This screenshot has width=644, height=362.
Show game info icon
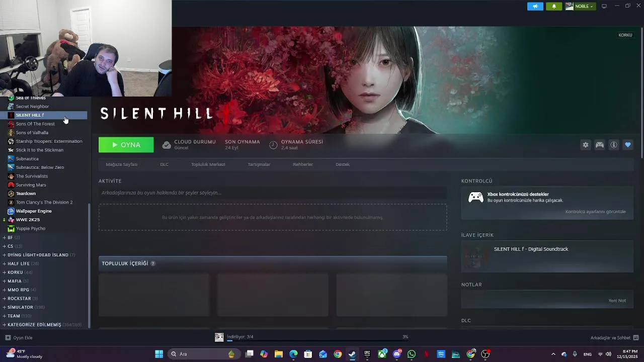[614, 145]
